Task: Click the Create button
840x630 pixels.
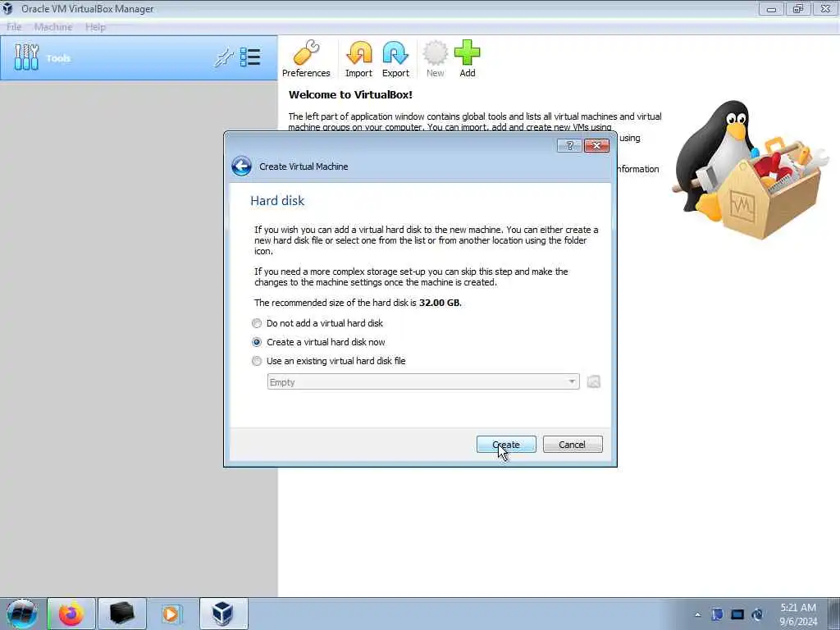Action: point(506,444)
